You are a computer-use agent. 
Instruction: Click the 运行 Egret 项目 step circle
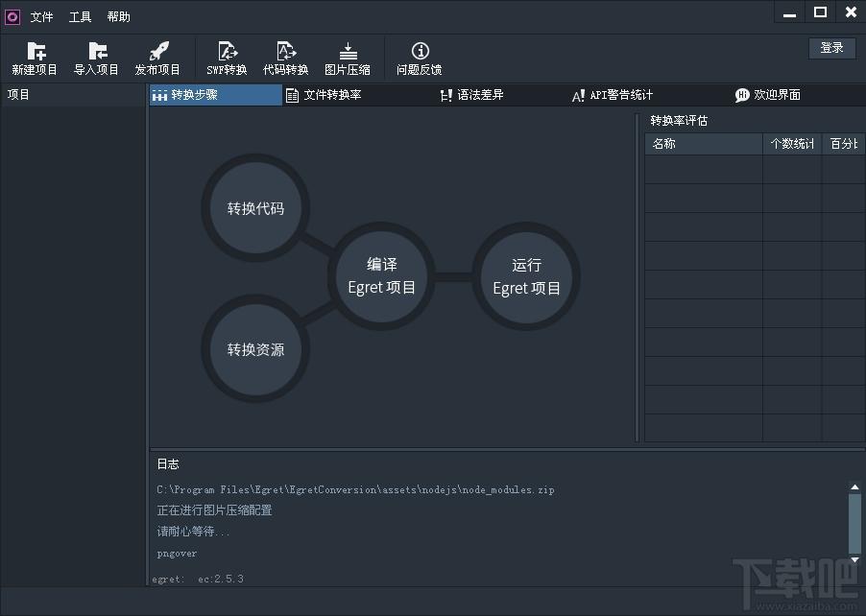526,276
